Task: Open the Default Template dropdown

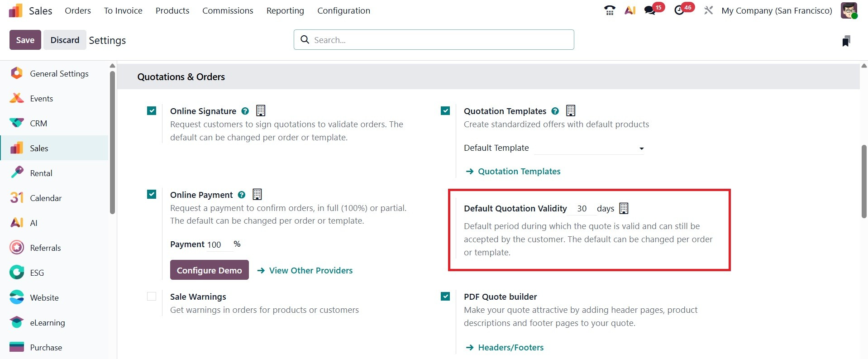Action: (589, 148)
